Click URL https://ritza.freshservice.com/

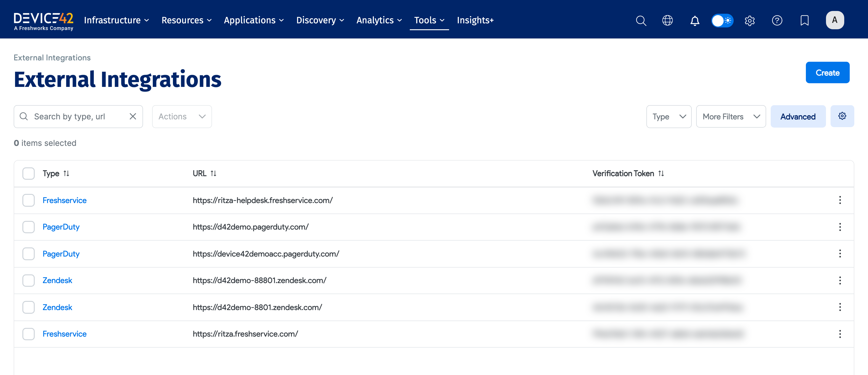click(245, 334)
